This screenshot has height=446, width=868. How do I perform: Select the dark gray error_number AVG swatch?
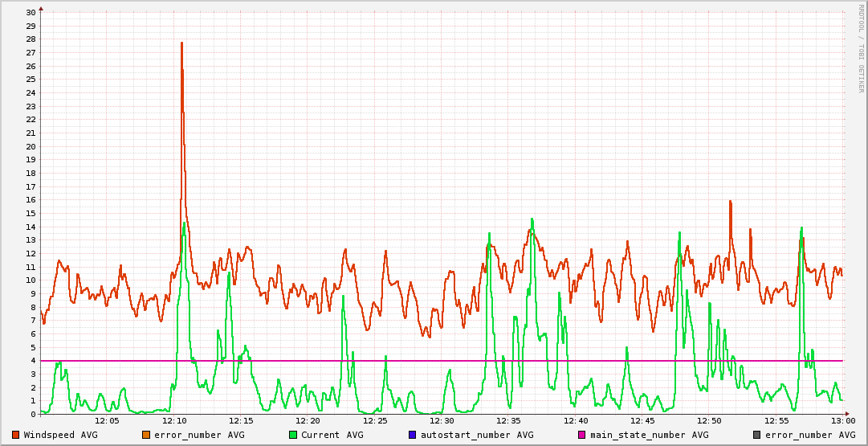coord(756,435)
